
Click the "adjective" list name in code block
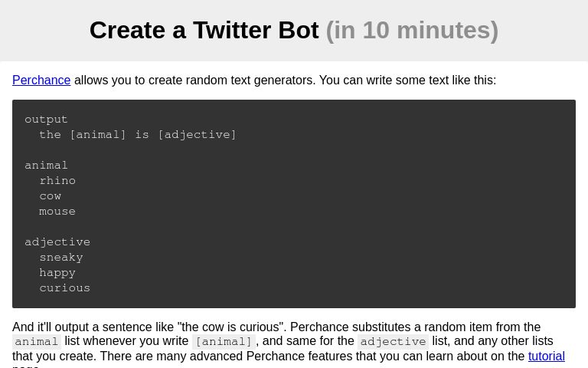click(x=57, y=242)
